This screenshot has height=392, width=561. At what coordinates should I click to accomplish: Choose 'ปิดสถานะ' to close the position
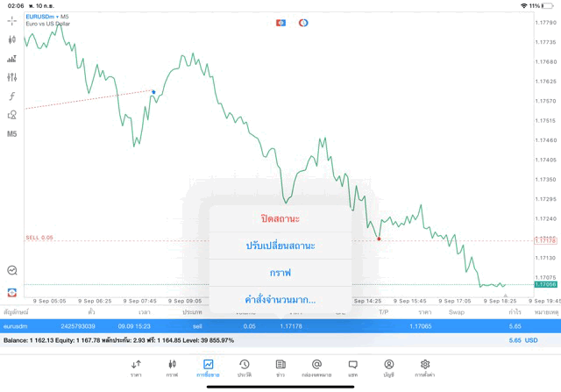click(x=280, y=218)
